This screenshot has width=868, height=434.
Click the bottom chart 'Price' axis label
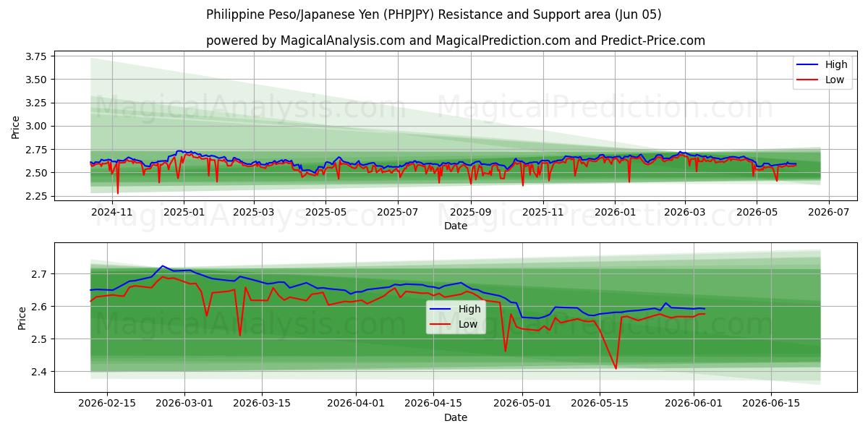23,318
